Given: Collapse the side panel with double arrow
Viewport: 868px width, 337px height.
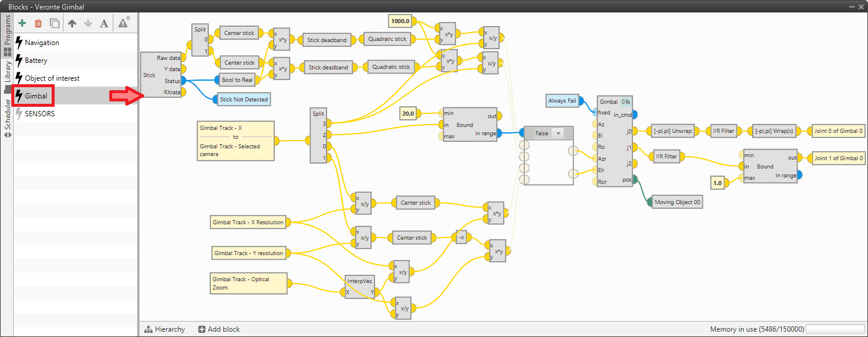Looking at the screenshot, I should point(7,135).
